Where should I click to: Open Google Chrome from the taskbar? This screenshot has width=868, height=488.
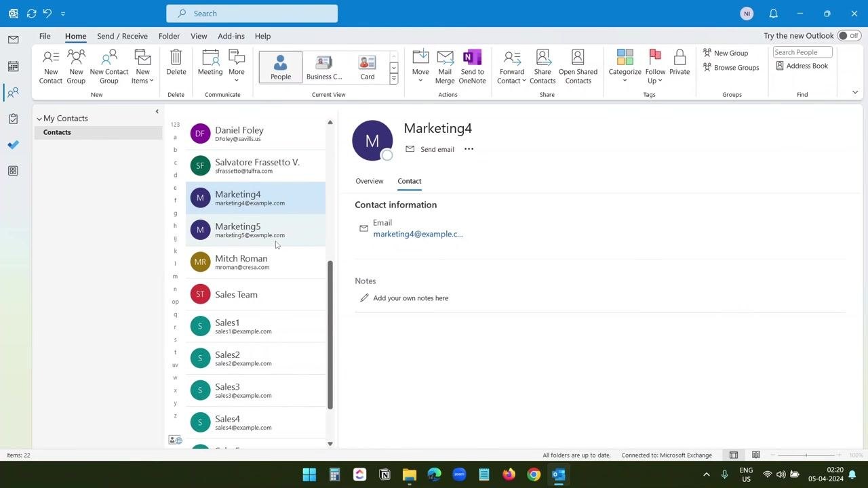click(x=534, y=474)
